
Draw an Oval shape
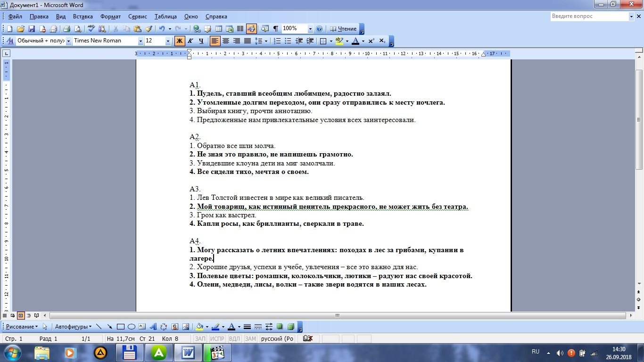coord(132,327)
